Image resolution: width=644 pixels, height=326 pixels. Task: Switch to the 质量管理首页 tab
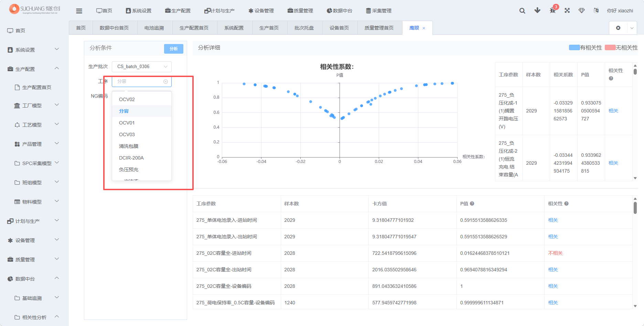[x=379, y=28]
